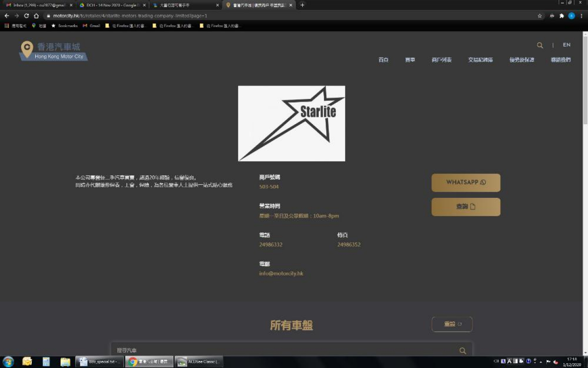Click the Hong Kong Motor City logo
Image resolution: width=588 pixels, height=368 pixels.
(53, 51)
